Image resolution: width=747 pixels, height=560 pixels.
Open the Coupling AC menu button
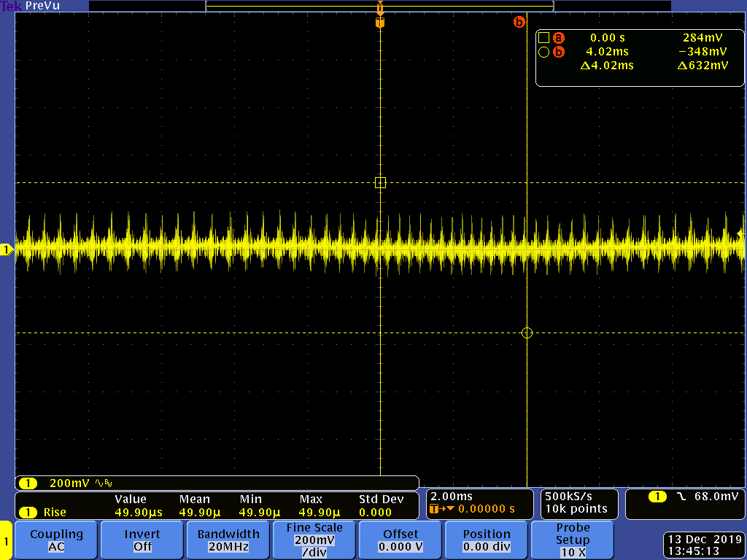[x=56, y=540]
